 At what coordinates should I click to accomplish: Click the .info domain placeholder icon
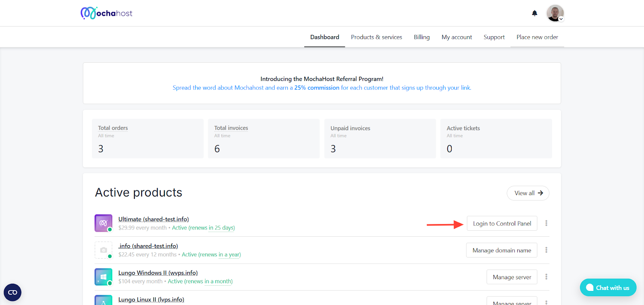(103, 250)
